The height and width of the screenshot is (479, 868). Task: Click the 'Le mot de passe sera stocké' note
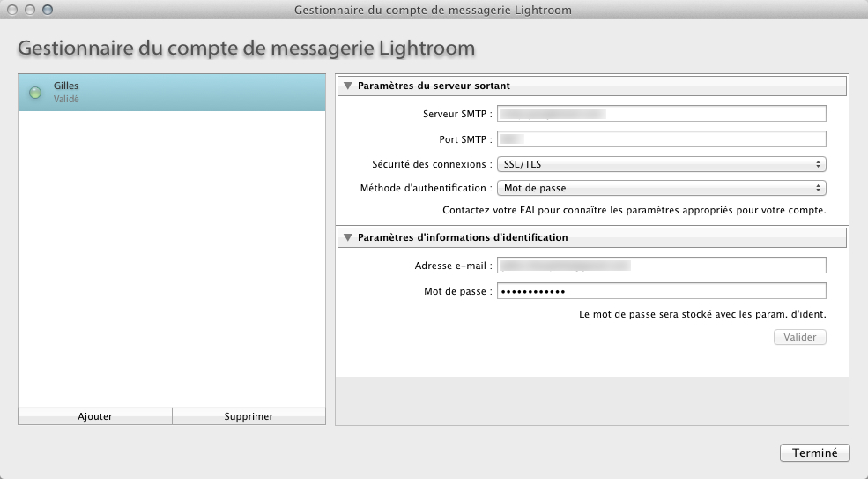702,314
